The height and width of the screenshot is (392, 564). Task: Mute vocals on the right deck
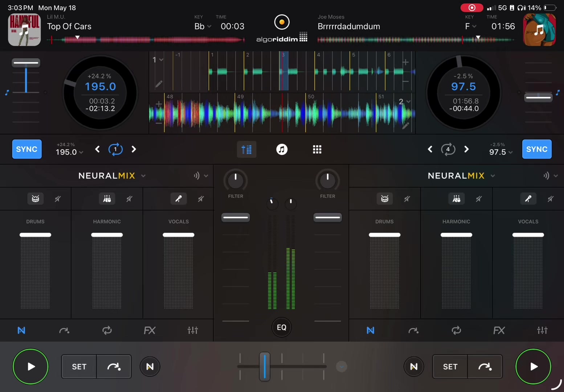551,199
